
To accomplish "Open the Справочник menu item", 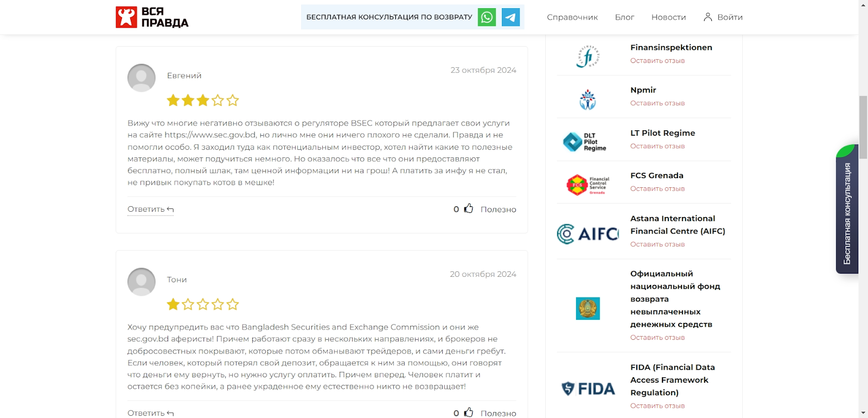I will (x=573, y=17).
